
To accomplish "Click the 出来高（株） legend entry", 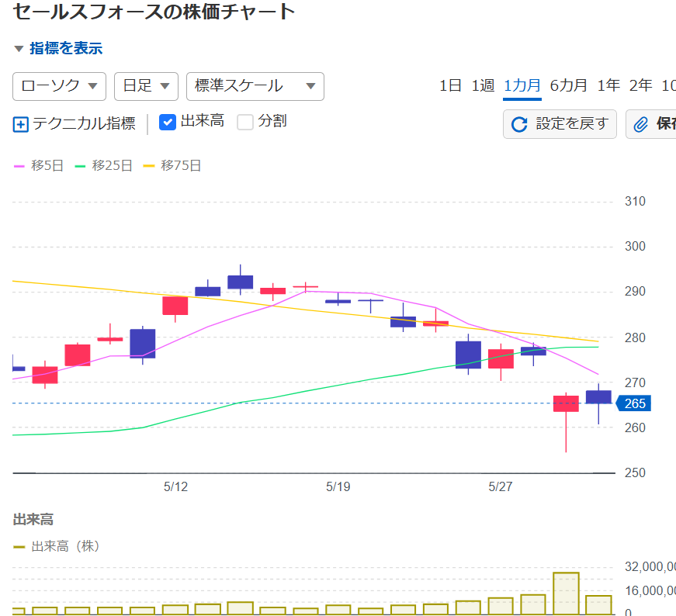I will point(57,547).
